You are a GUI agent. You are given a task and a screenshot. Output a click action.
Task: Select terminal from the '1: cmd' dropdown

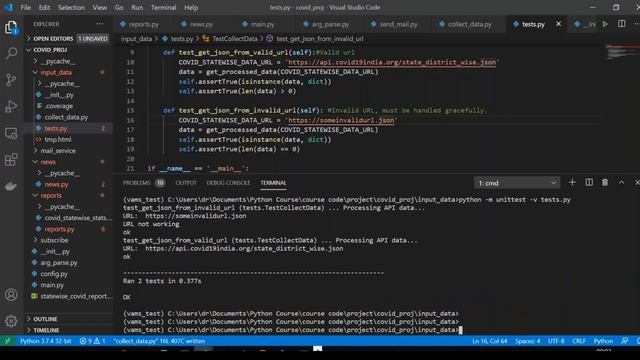pyautogui.click(x=517, y=183)
